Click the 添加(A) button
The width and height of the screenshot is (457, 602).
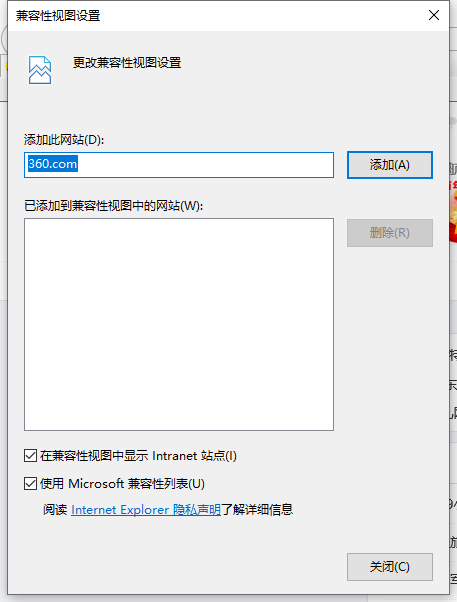(x=390, y=165)
